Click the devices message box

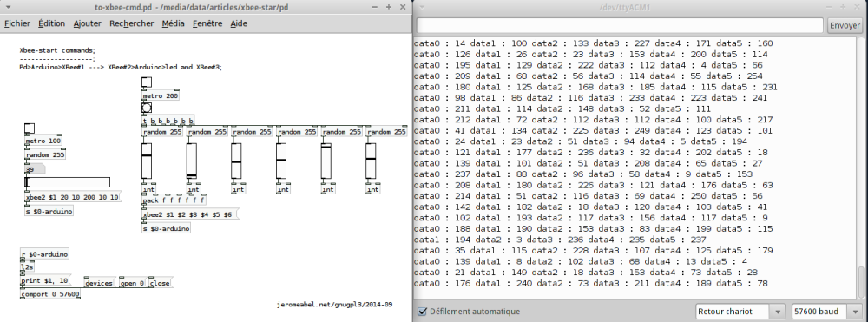(100, 283)
